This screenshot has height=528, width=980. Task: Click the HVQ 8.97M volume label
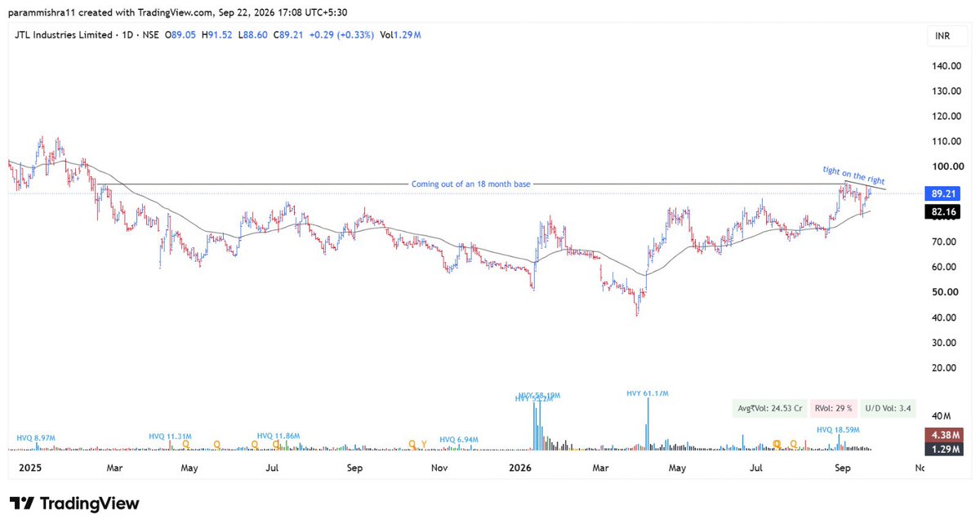click(x=35, y=438)
